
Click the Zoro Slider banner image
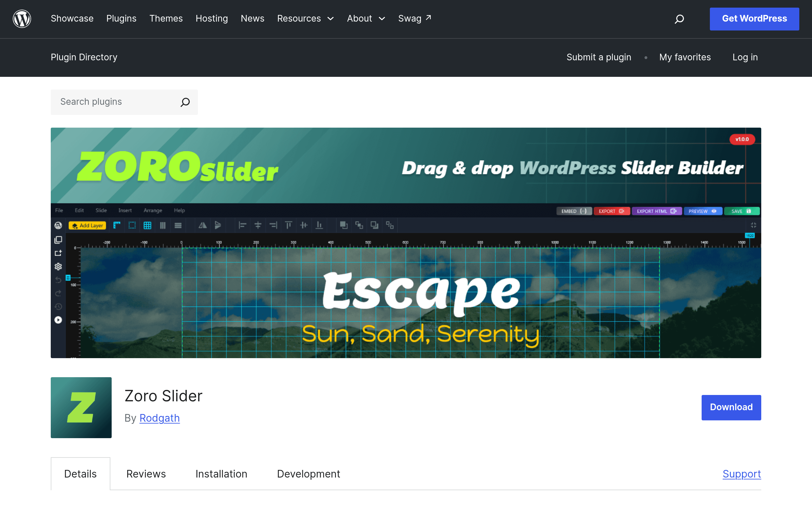406,243
